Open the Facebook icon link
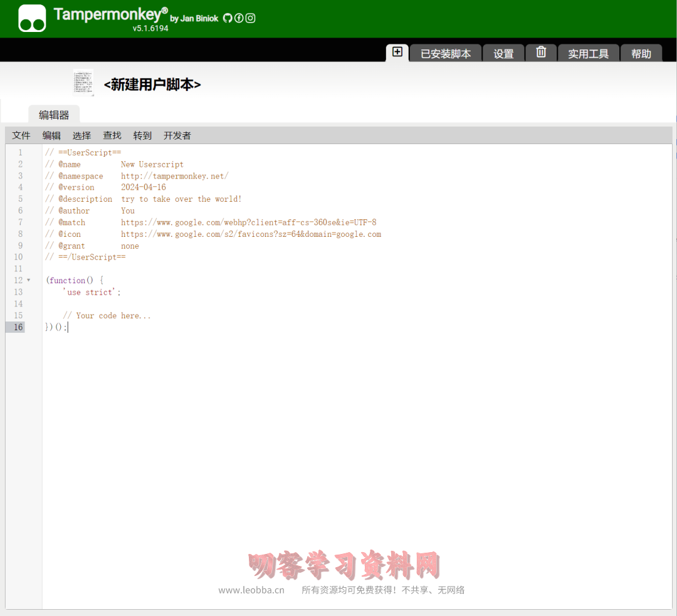 [x=239, y=18]
